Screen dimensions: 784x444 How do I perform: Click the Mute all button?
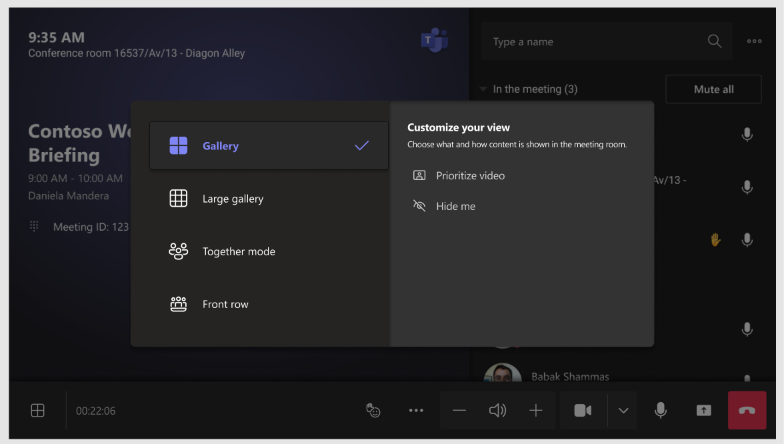[714, 90]
